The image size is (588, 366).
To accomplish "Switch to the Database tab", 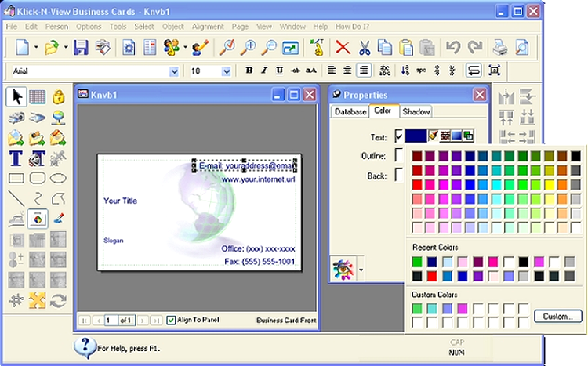I will pos(350,112).
